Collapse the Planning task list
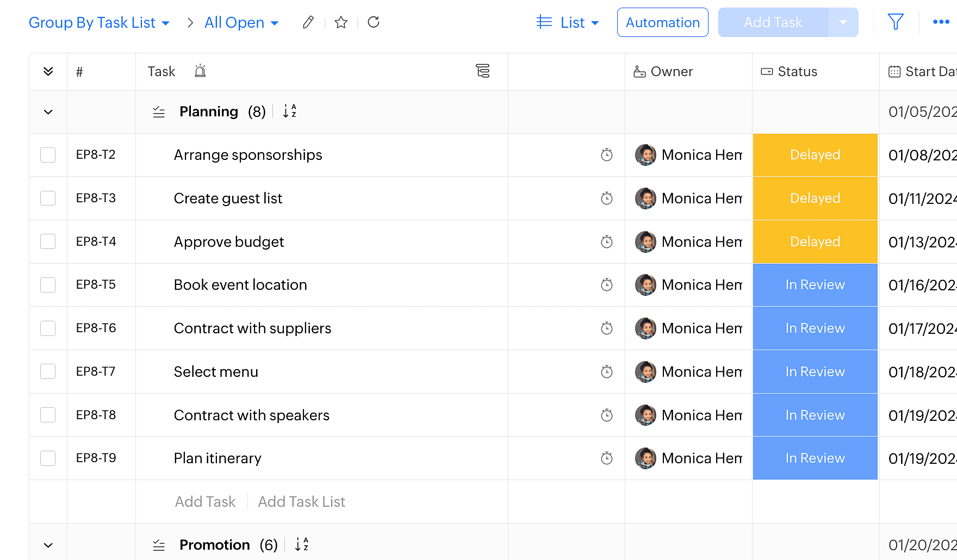 coord(48,112)
